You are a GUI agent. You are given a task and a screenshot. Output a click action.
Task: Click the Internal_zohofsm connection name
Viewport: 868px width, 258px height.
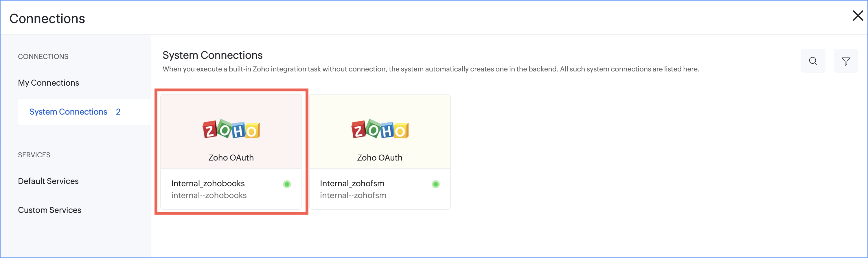click(x=352, y=184)
